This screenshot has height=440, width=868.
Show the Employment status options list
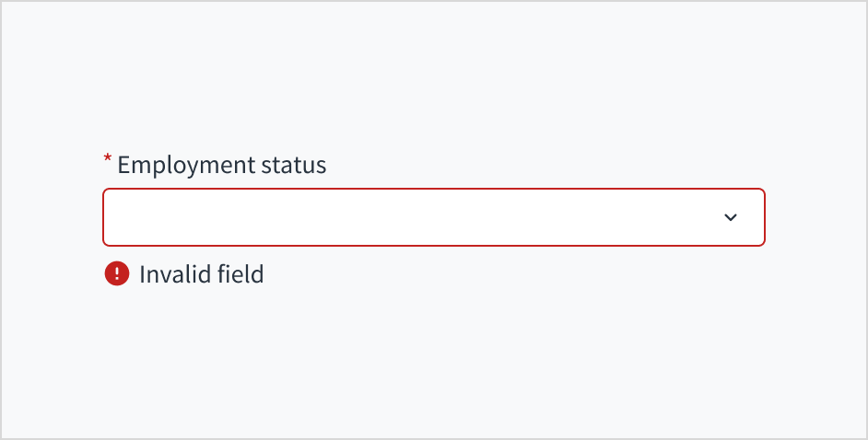(x=433, y=217)
